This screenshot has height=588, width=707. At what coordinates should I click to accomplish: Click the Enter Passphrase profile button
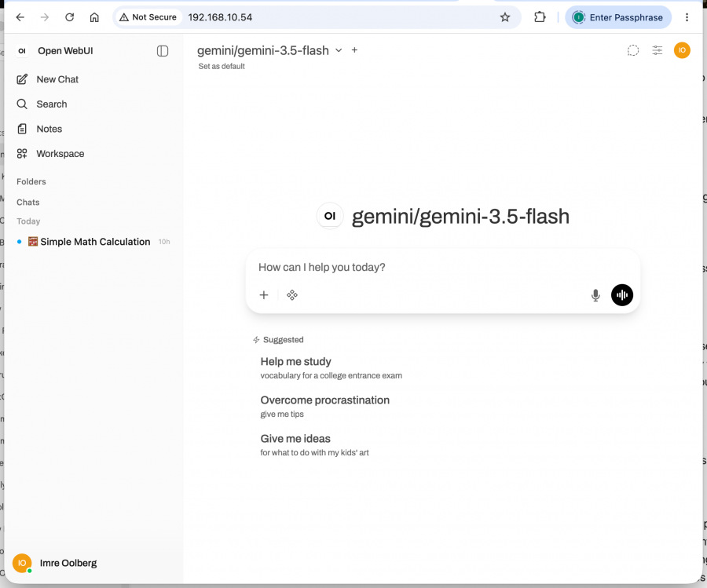coord(618,17)
